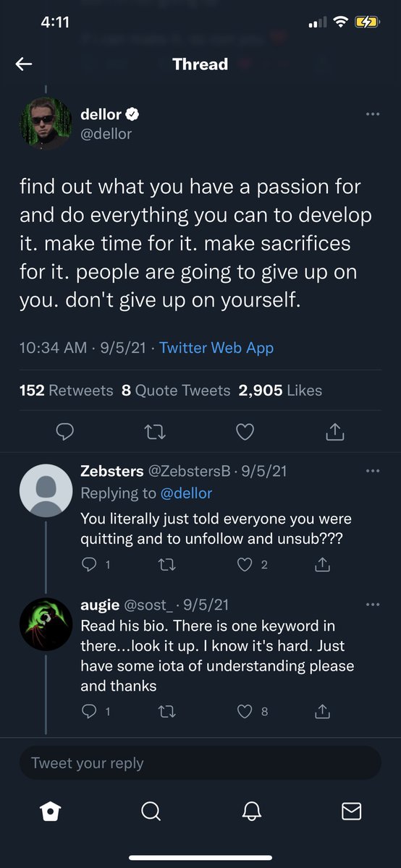View the 2,905 Likes list

click(x=280, y=391)
